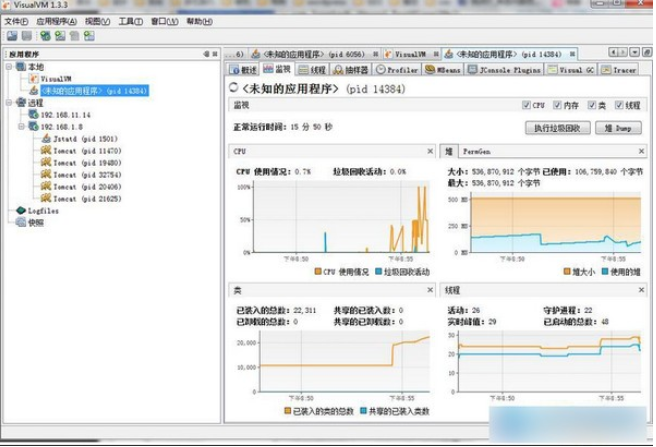656x447 pixels.
Task: Close the CPU chart panel
Action: (x=430, y=151)
